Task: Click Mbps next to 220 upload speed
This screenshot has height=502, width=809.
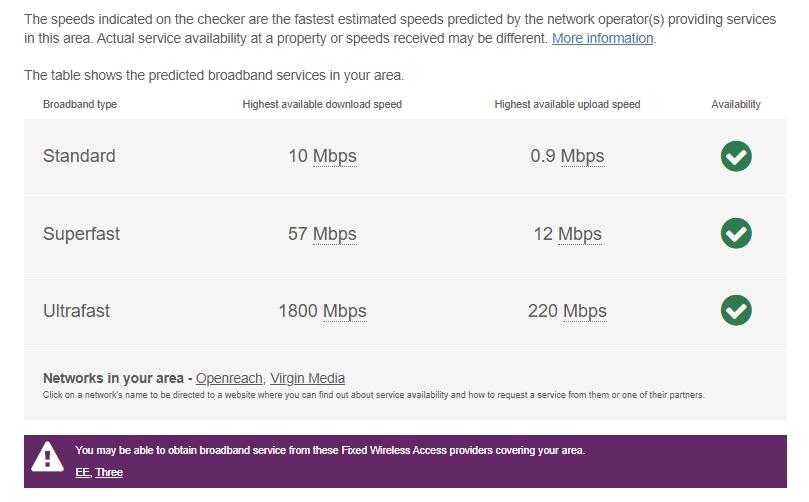Action: coord(584,311)
